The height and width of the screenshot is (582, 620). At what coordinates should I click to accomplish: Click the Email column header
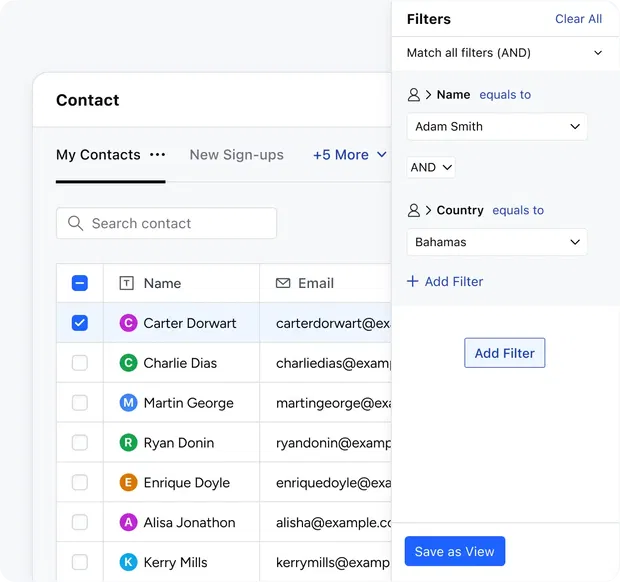pyautogui.click(x=325, y=283)
